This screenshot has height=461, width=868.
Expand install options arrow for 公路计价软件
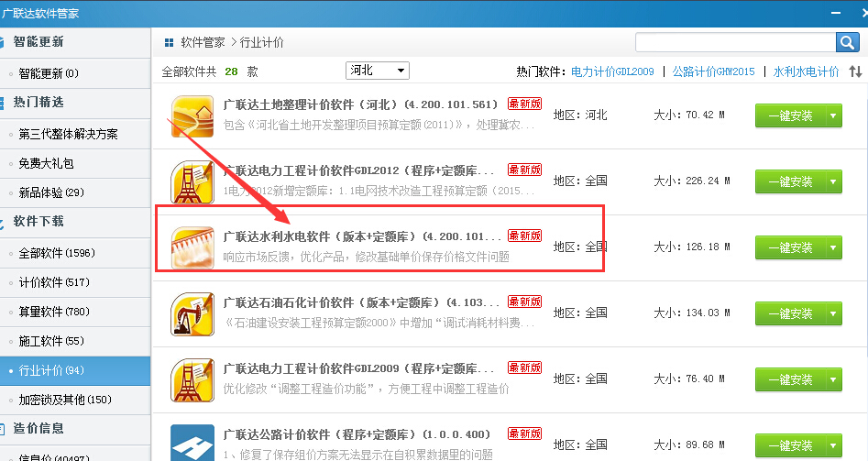point(833,445)
